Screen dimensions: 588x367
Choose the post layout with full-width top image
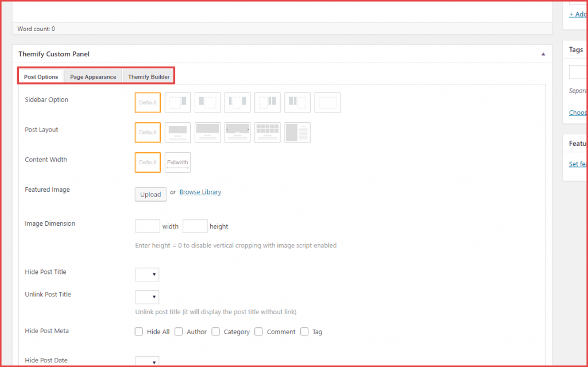point(207,133)
